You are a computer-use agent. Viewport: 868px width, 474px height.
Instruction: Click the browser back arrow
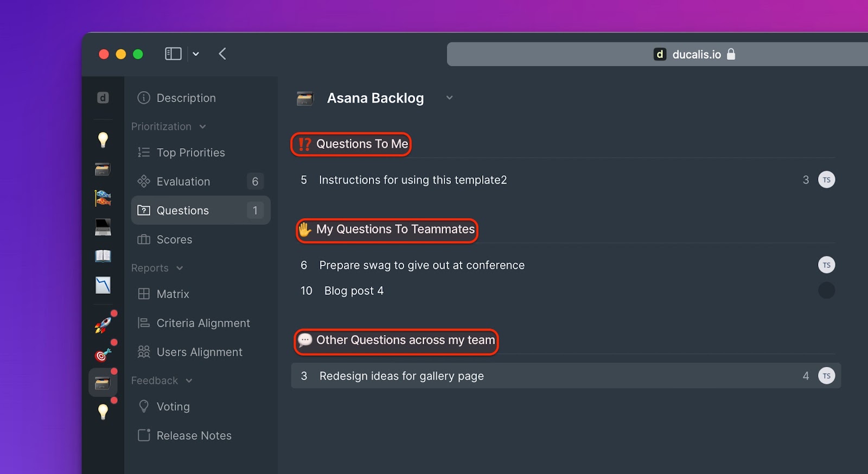click(x=222, y=54)
